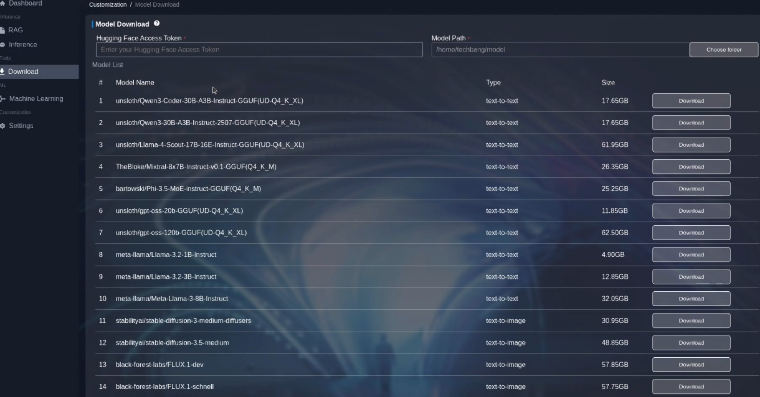The height and width of the screenshot is (397, 760).
Task: Download the gpt-oss-20b-GGUF model
Action: 691,211
